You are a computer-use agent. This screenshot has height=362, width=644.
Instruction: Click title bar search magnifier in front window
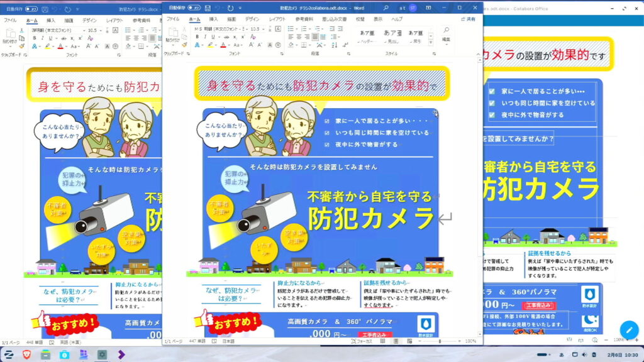coord(384,8)
